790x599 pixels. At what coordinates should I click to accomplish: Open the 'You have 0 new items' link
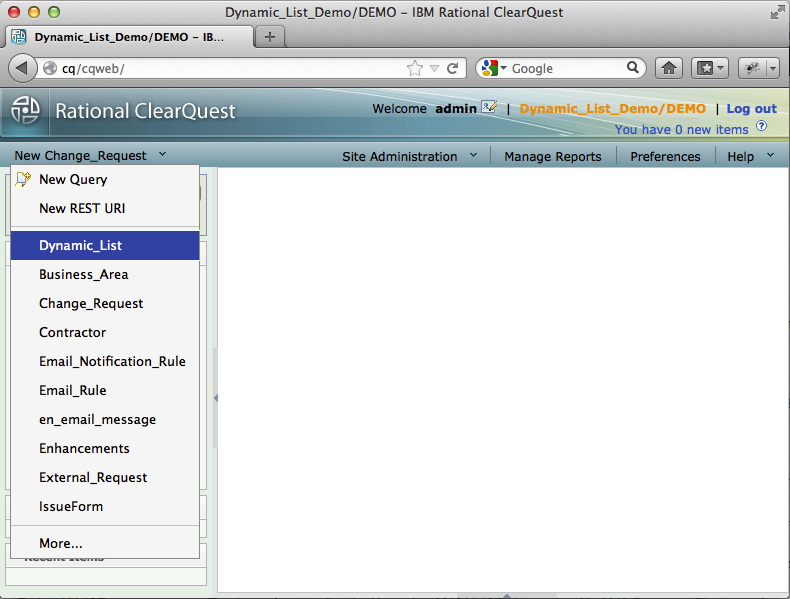tap(681, 129)
